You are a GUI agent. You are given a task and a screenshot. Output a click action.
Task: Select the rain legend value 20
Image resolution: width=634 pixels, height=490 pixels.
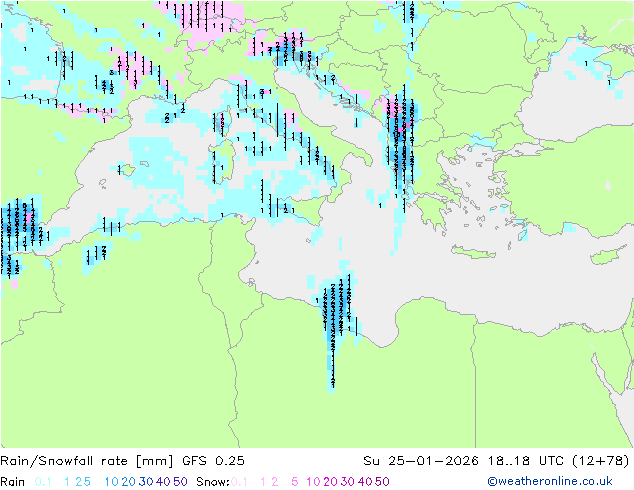coord(128,482)
